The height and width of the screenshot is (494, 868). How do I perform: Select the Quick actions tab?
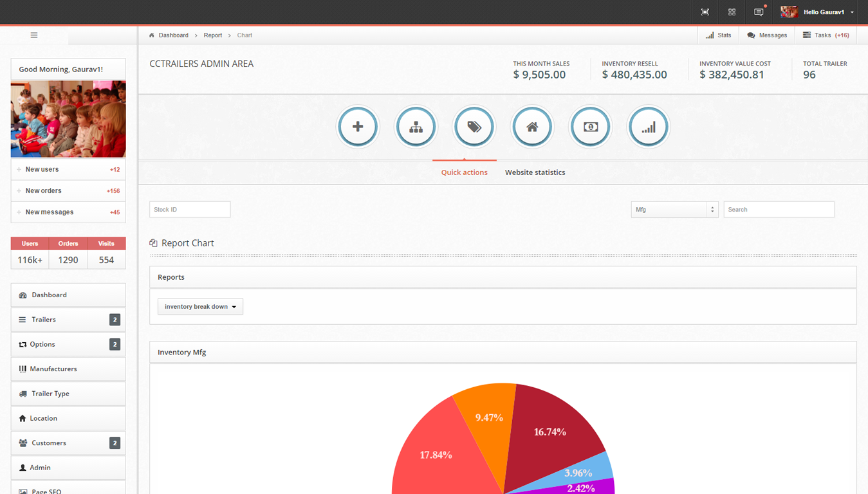point(464,172)
